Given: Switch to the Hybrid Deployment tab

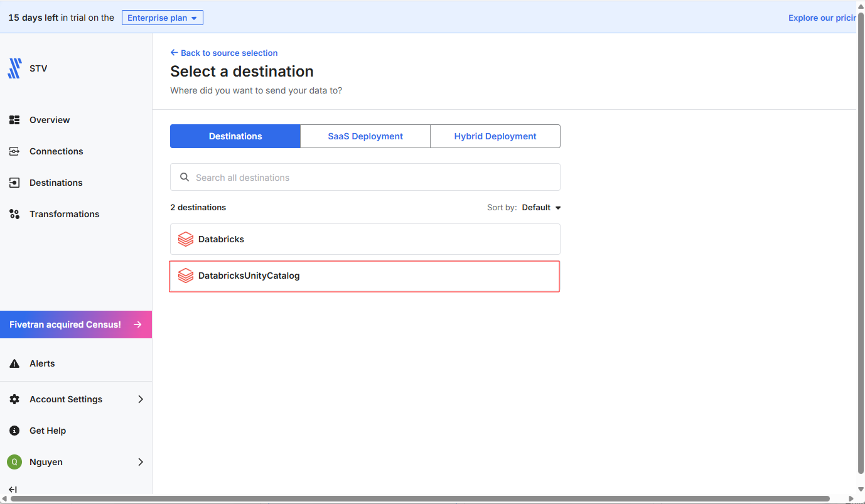Looking at the screenshot, I should pyautogui.click(x=495, y=136).
